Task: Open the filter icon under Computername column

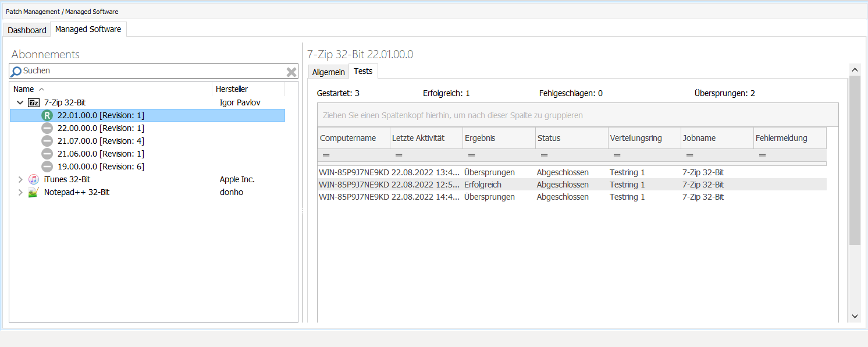Action: pyautogui.click(x=326, y=155)
